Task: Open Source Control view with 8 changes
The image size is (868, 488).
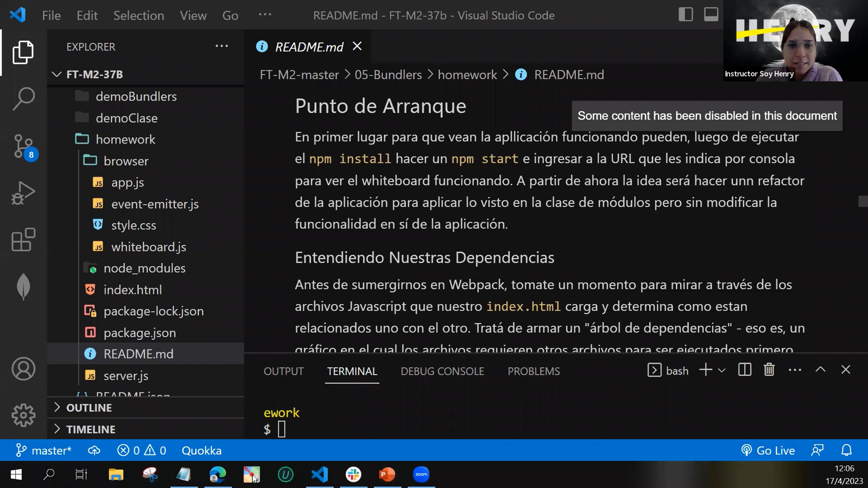Action: 24,146
